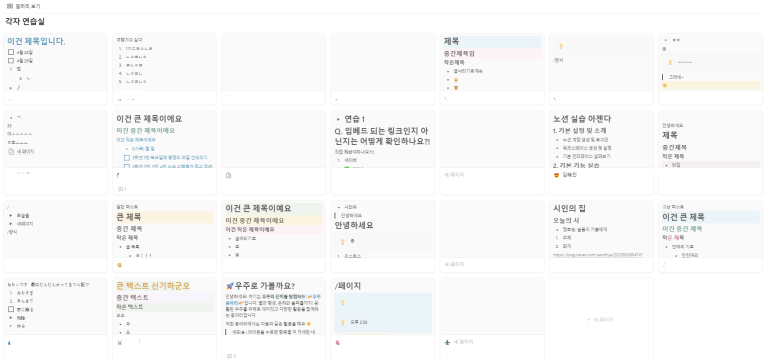Open the 새 페이지 sub-page link with page icon
This screenshot has width=773, height=361.
coord(22,151)
